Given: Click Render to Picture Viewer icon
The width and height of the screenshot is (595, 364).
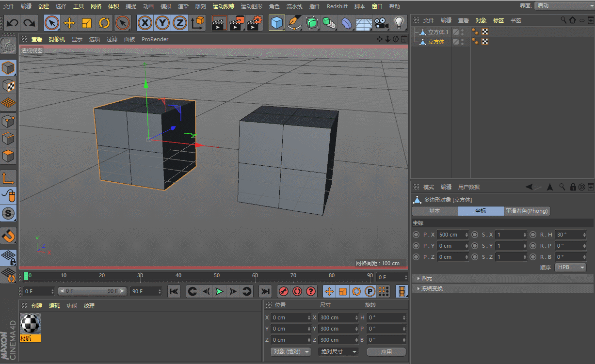Looking at the screenshot, I should [x=236, y=23].
